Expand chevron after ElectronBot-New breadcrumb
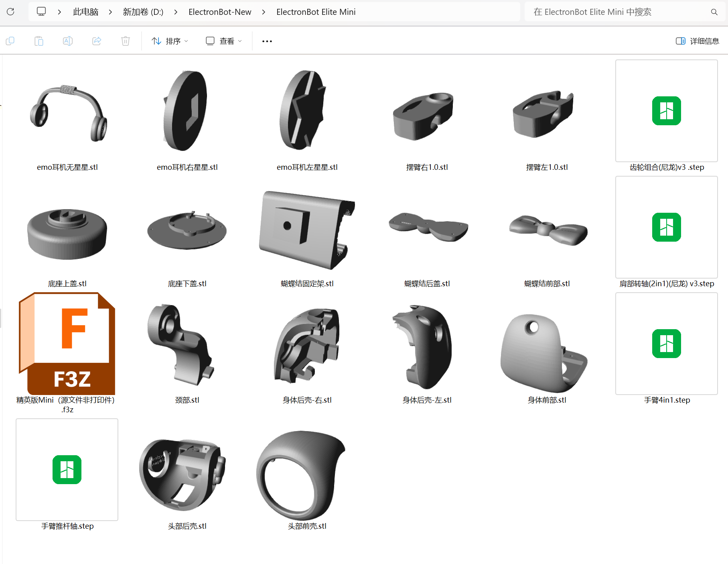This screenshot has width=728, height=564. click(264, 12)
